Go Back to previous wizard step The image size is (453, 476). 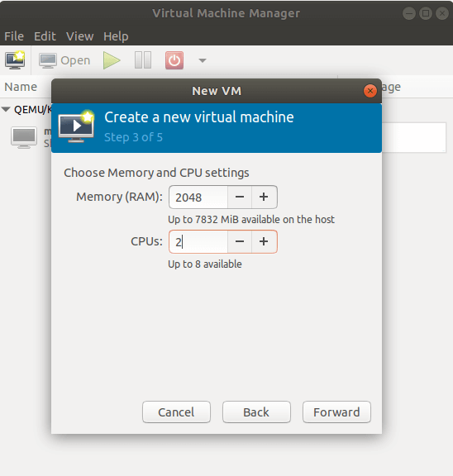coord(256,412)
